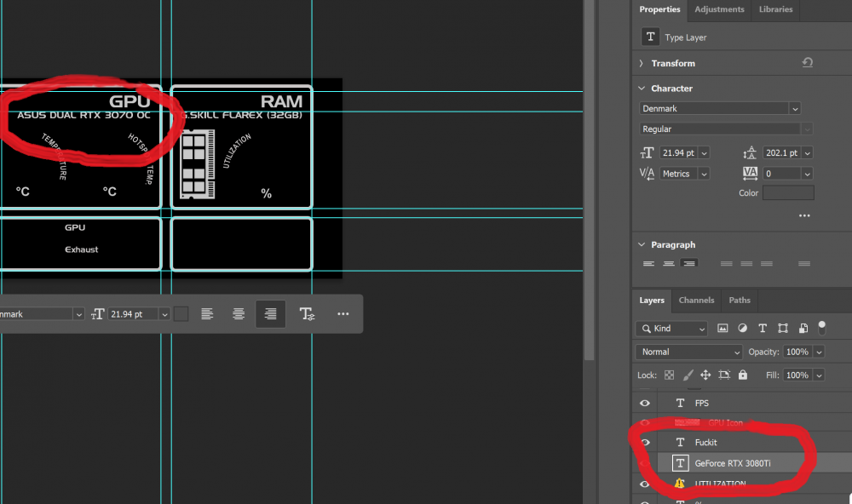
Task: Collapse the Character section
Action: (642, 88)
